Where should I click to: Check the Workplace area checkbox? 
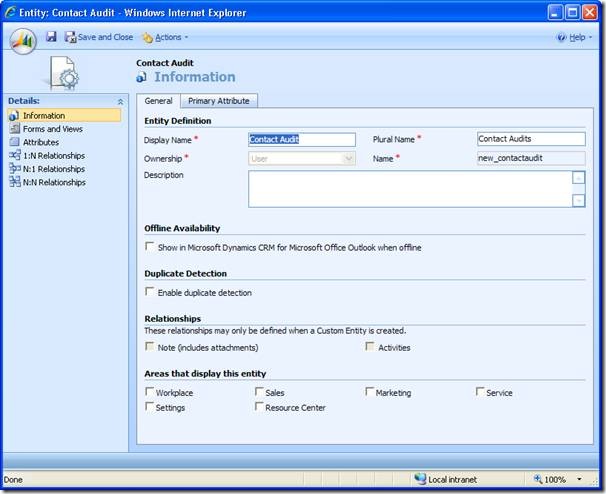coord(150,392)
